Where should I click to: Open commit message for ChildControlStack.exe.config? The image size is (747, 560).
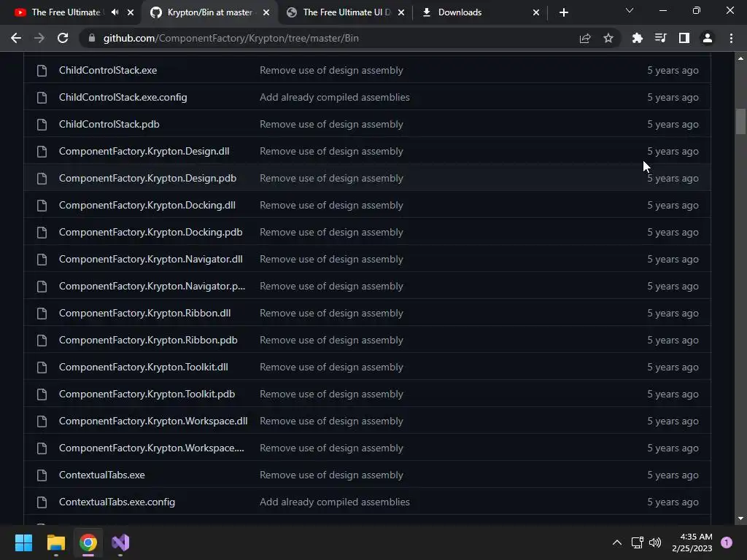tap(334, 97)
